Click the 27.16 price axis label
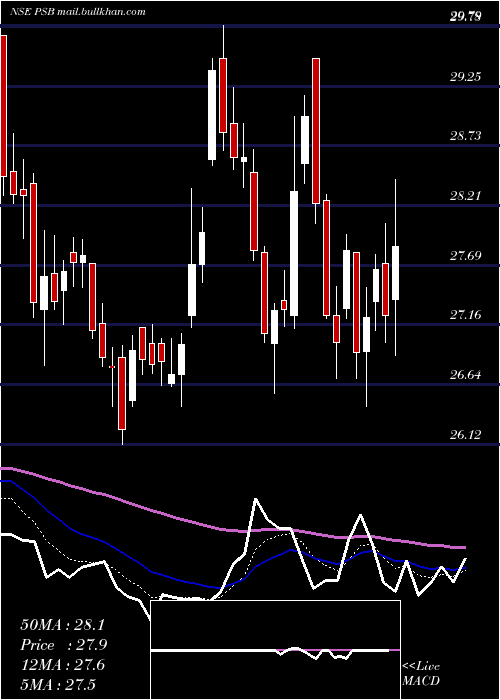 point(466,315)
